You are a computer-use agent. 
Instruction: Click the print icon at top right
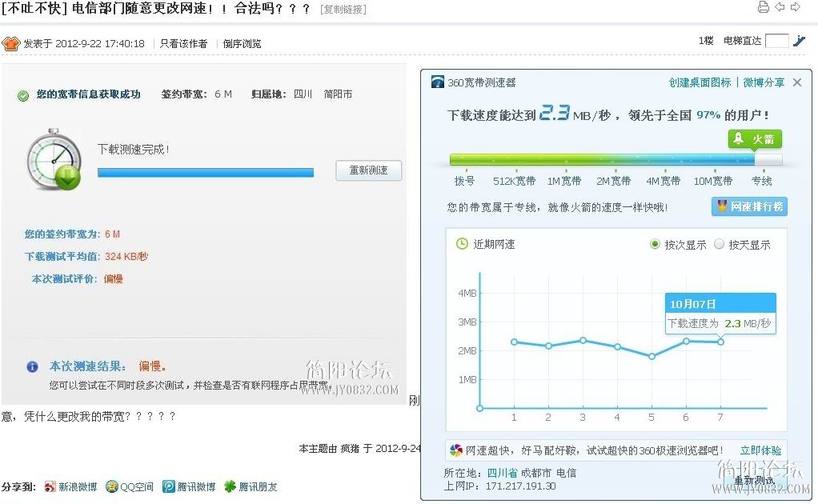[764, 7]
